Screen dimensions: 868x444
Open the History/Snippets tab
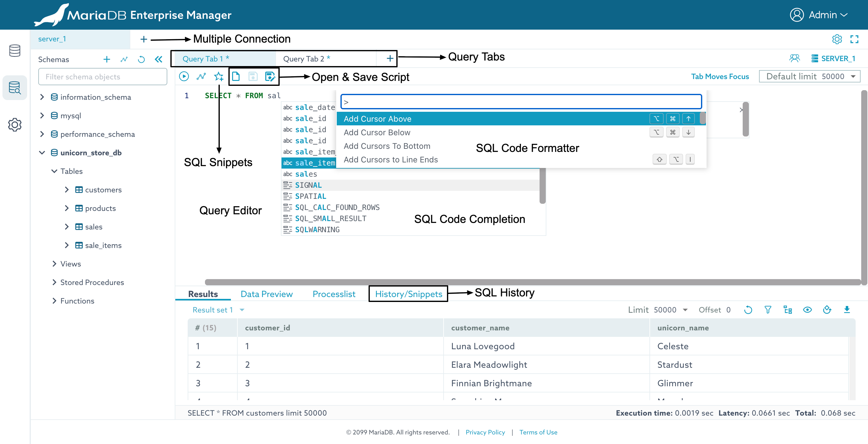[408, 294]
